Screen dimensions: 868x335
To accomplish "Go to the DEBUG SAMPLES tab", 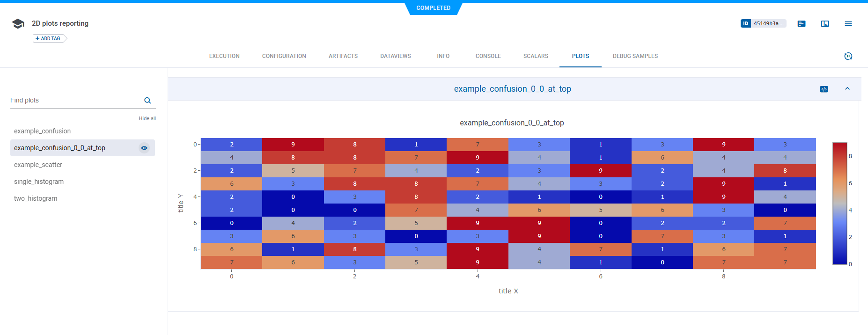I will pos(635,56).
